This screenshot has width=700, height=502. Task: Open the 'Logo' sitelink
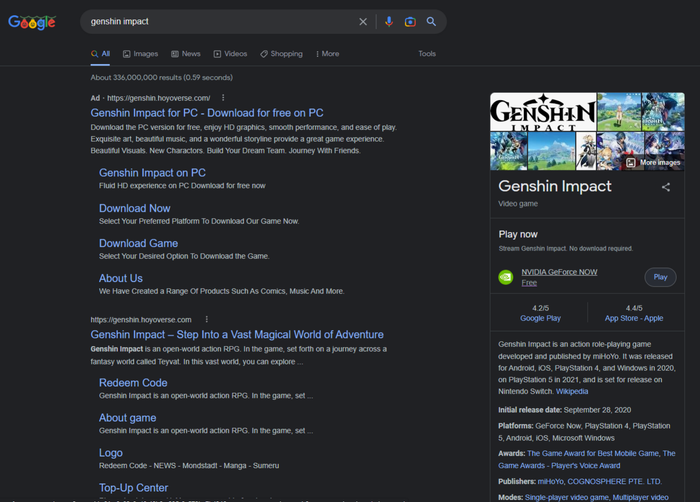pos(111,453)
